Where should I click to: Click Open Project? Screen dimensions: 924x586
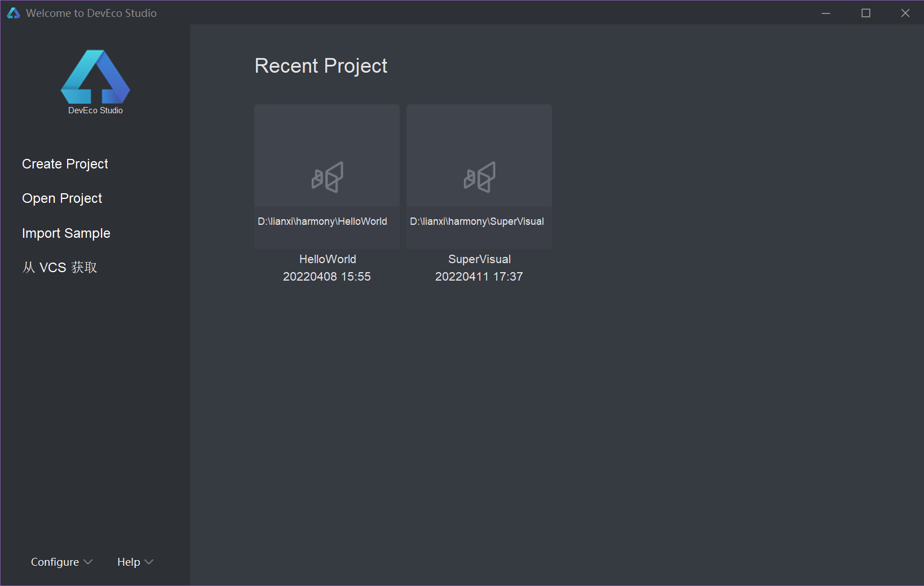click(62, 198)
